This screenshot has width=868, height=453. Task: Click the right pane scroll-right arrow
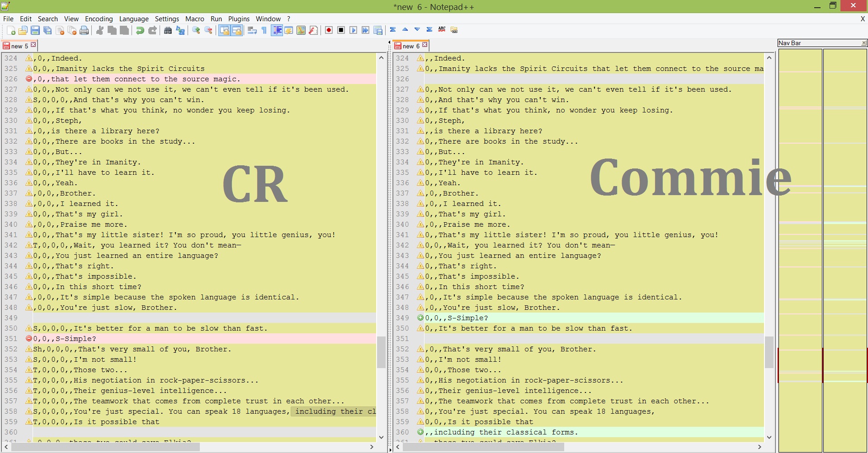(x=759, y=447)
